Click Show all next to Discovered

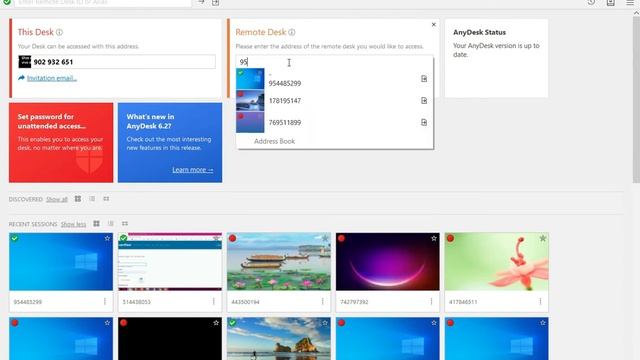click(x=57, y=199)
